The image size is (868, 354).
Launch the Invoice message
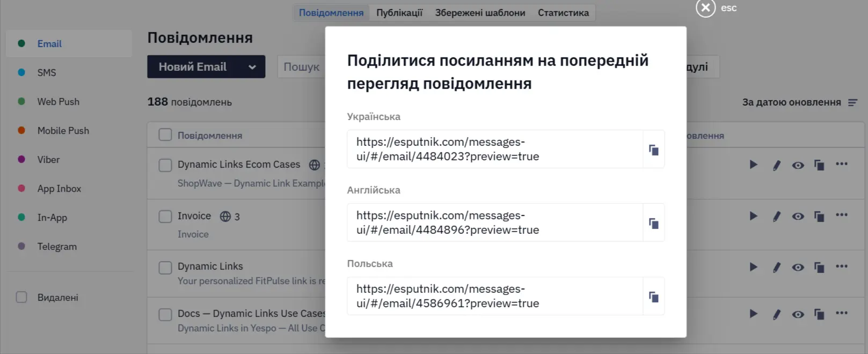tap(753, 216)
